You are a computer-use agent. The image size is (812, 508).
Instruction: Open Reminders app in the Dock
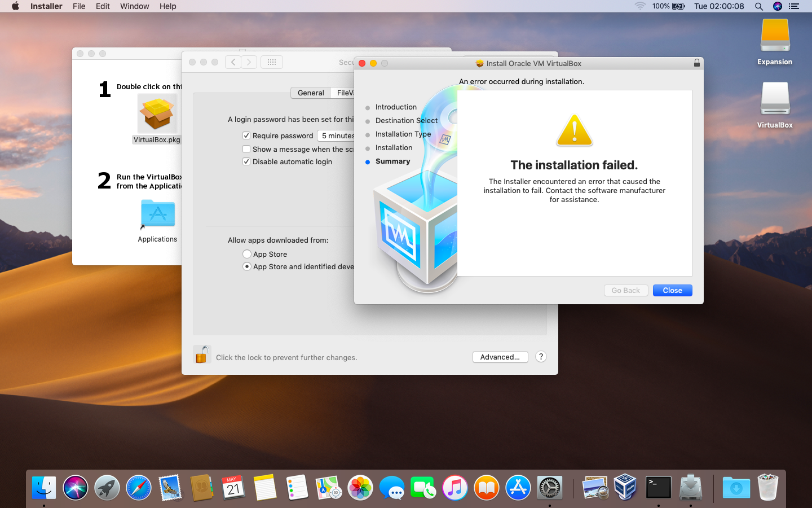click(x=297, y=488)
